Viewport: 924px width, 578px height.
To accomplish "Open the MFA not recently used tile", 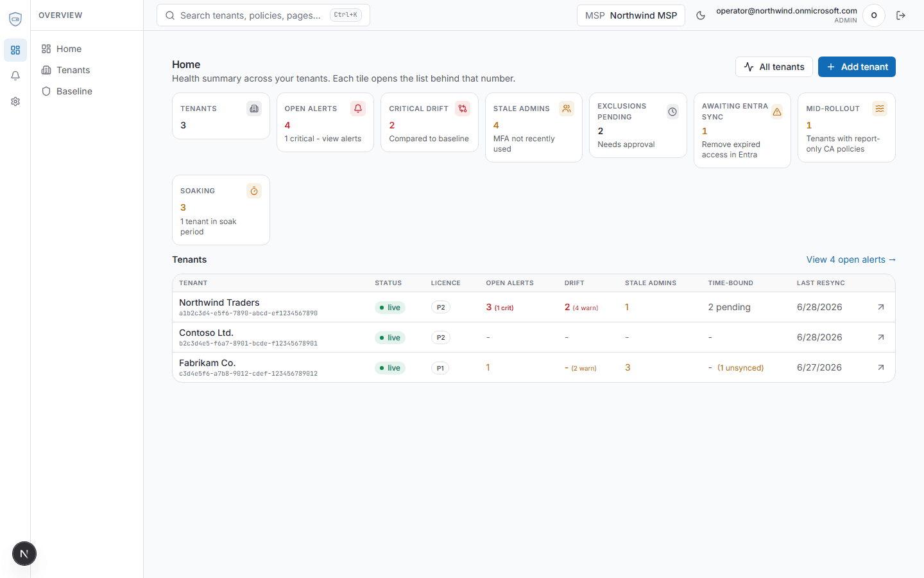I will pyautogui.click(x=534, y=128).
